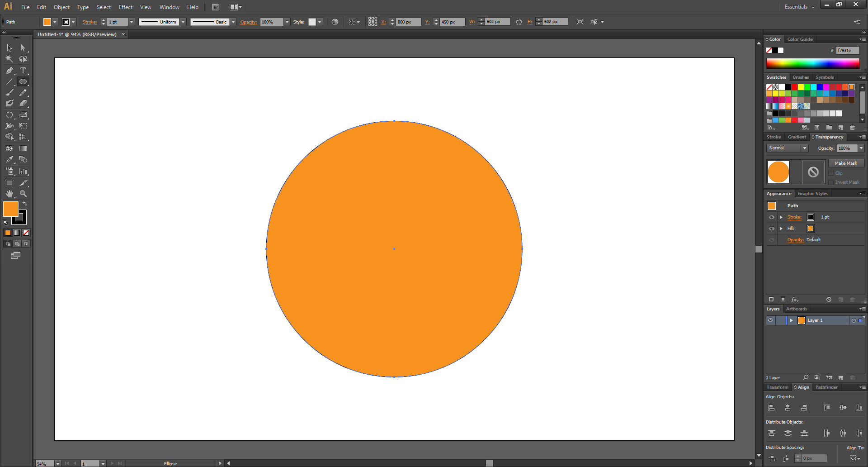868x467 pixels.
Task: Switch to the Gradient tab
Action: (797, 137)
